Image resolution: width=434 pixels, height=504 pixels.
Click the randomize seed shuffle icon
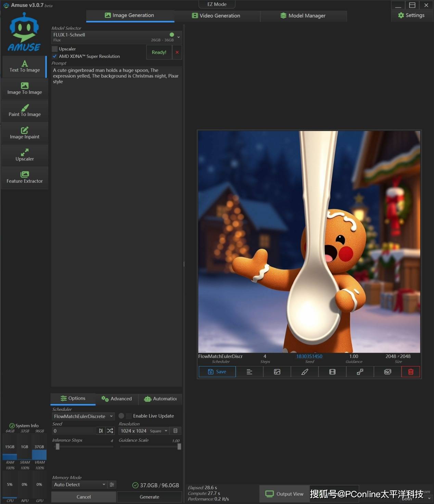[x=110, y=431]
